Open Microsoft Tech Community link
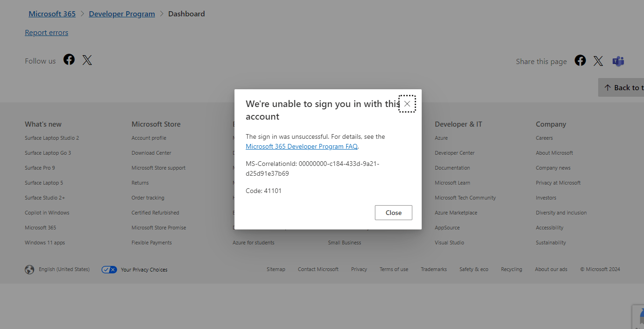 point(465,198)
